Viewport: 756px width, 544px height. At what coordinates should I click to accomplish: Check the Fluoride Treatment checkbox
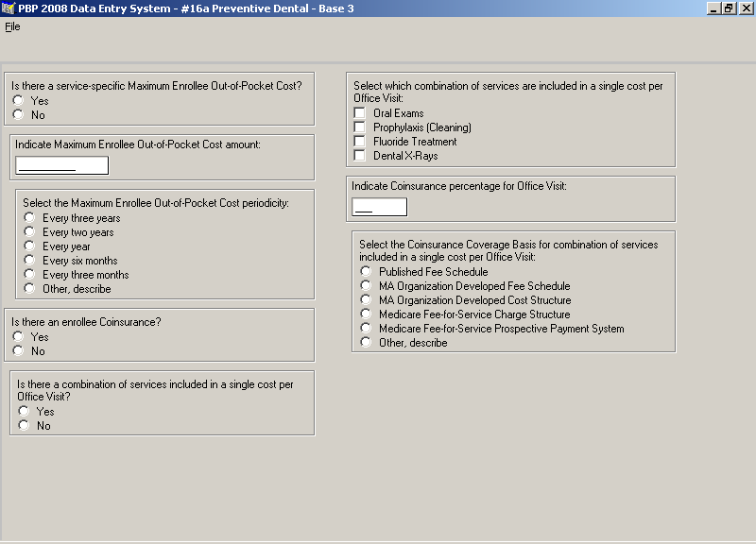[x=360, y=141]
